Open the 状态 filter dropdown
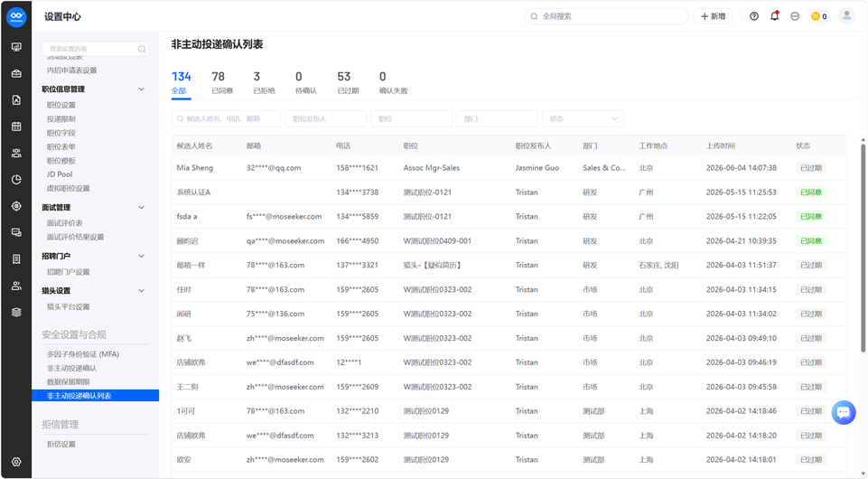This screenshot has height=479, width=868. [583, 118]
